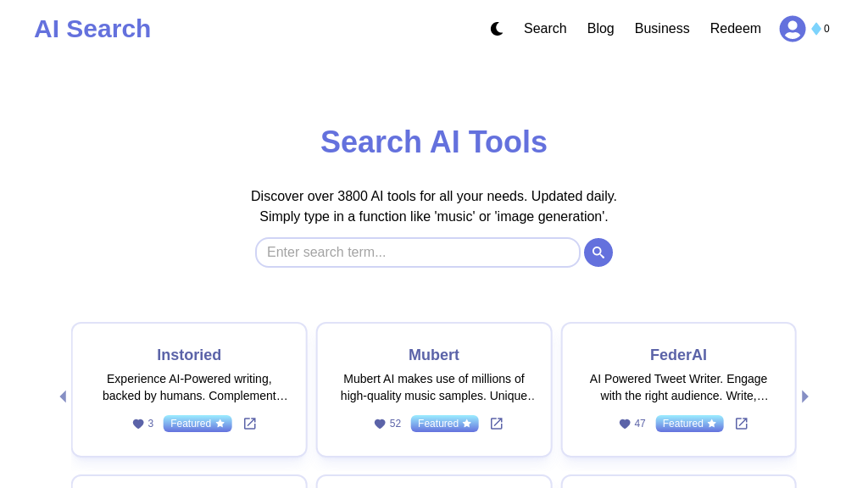Click the search term input field
The height and width of the screenshot is (488, 868).
click(x=418, y=252)
